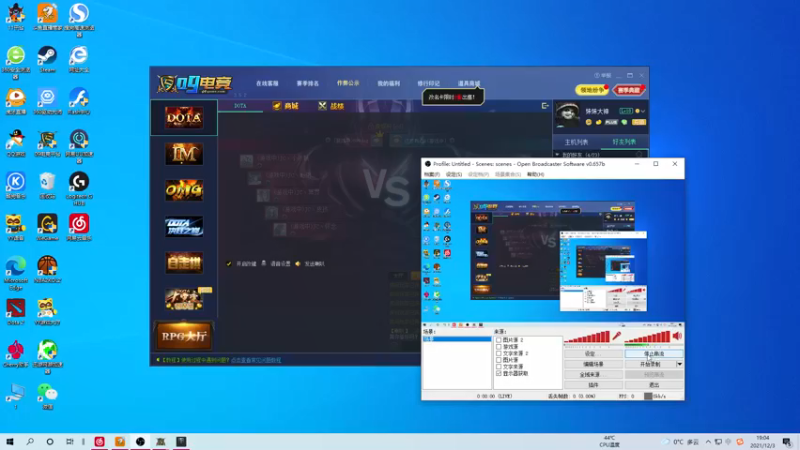The image size is (800, 450).
Task: Select DOTA in the 09 platform sidebar
Action: coord(184,118)
